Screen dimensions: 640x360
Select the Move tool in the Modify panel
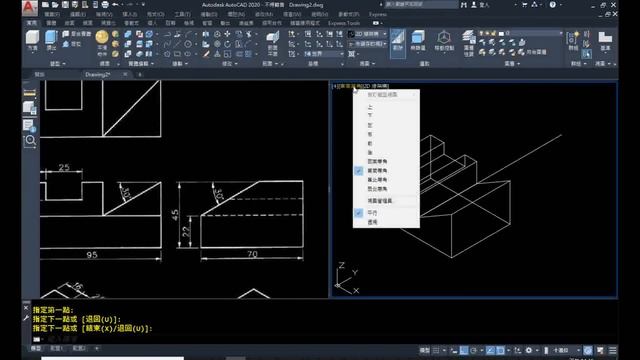(227, 34)
